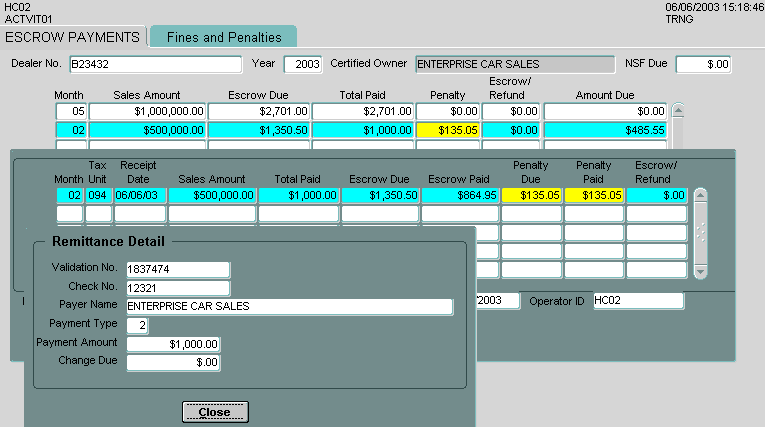765x427 pixels.
Task: Select the $.00 Escrow/Refund cell in the detail table
Action: point(657,195)
